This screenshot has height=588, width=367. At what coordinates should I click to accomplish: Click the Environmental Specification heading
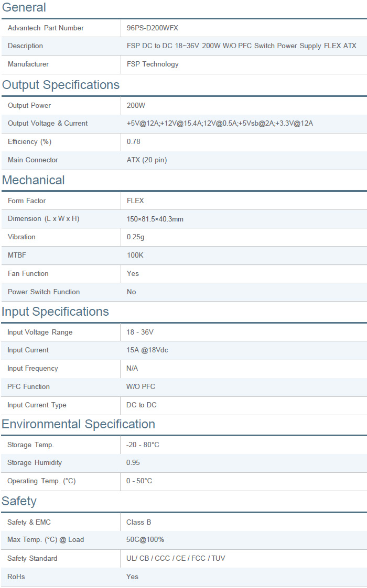click(78, 424)
